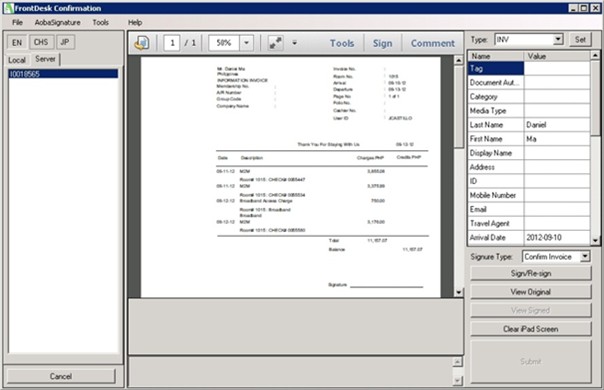This screenshot has height=390, width=604.
Task: Select the Address property row
Action: [529, 167]
